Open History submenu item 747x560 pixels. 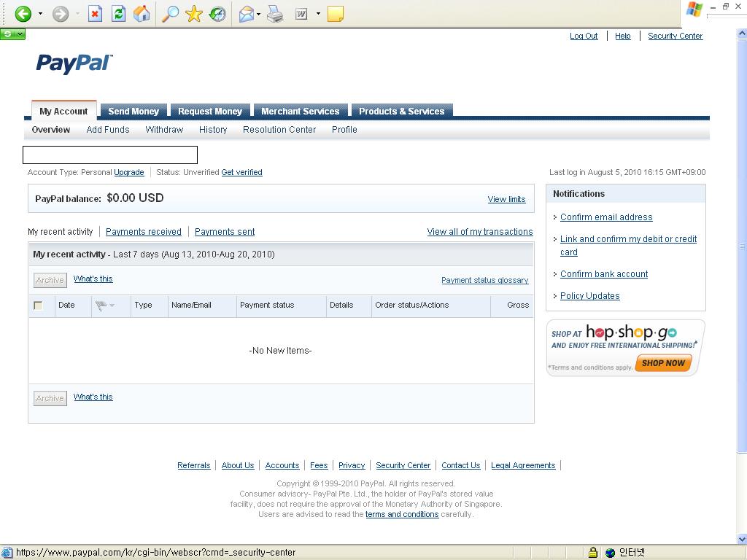tap(213, 130)
